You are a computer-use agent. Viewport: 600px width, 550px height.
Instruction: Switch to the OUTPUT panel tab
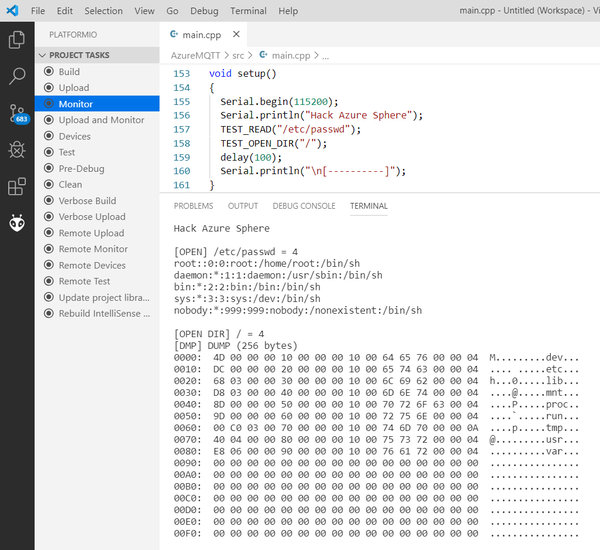243,206
